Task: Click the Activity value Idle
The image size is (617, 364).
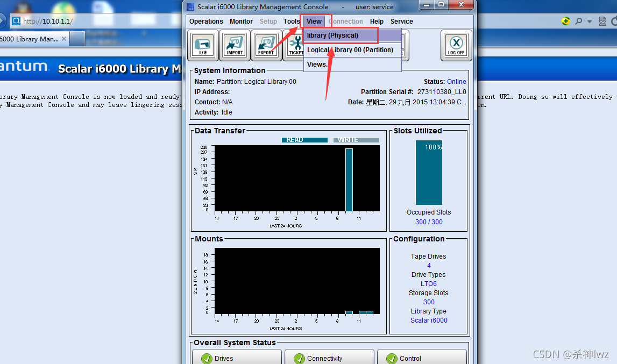Action: point(226,112)
